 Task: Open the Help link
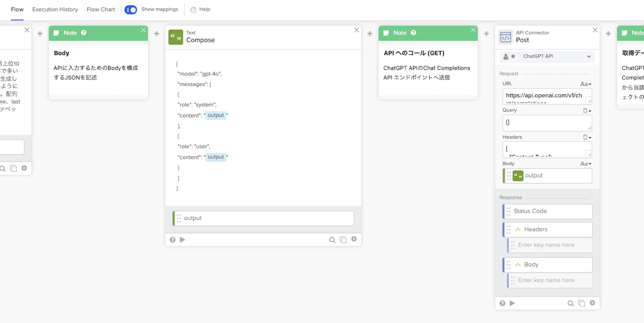[200, 9]
